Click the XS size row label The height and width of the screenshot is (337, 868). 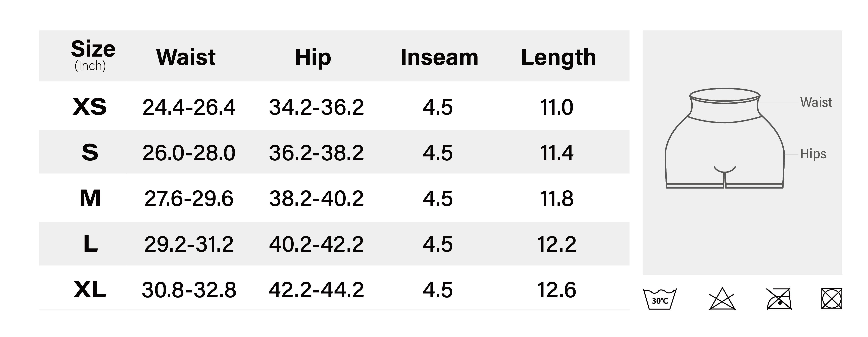point(90,107)
